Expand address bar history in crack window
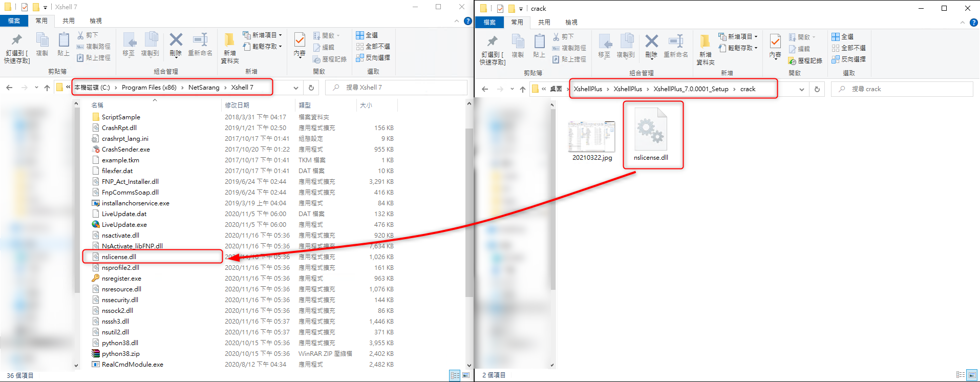The image size is (980, 382). [x=802, y=89]
